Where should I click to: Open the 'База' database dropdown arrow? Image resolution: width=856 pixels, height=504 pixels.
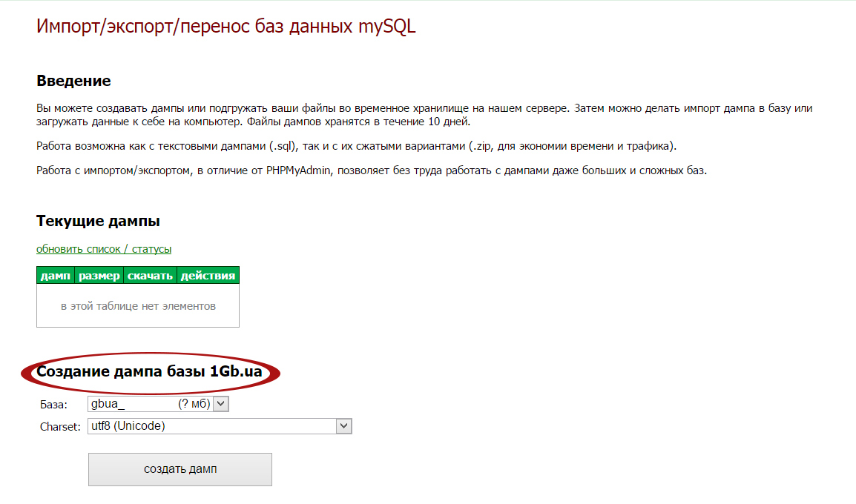[220, 404]
